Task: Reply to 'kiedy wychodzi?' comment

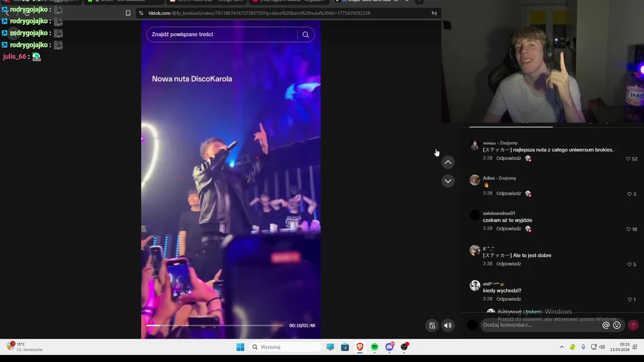Action: pyautogui.click(x=509, y=299)
